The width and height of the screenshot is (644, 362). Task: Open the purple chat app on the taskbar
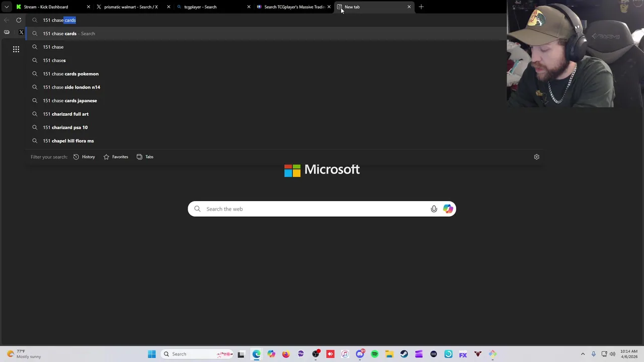point(301,354)
